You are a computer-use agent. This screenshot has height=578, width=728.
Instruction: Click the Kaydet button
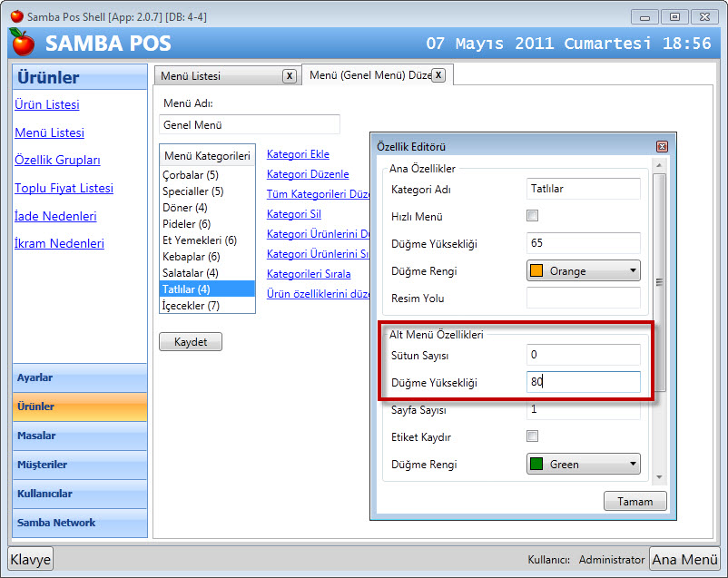[191, 342]
